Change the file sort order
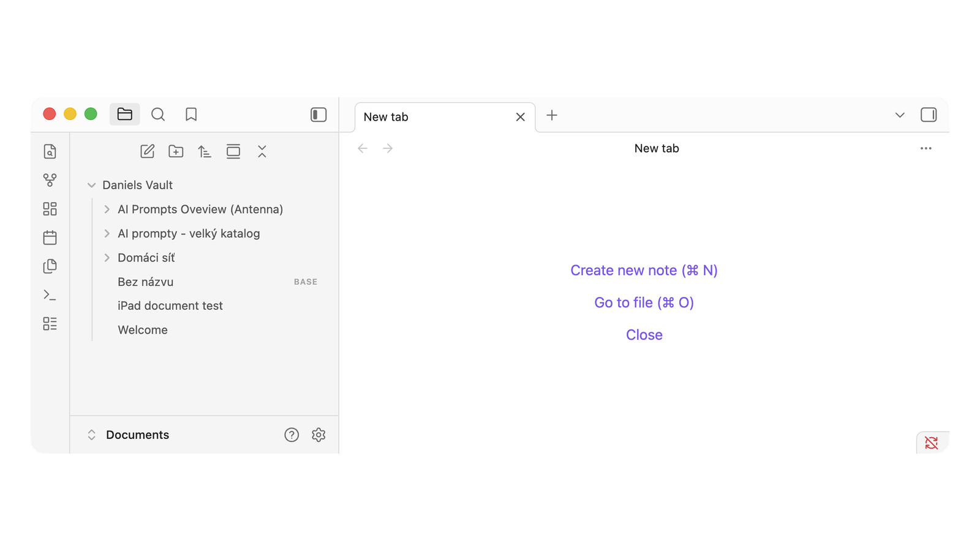Image resolution: width=980 pixels, height=551 pixels. click(x=205, y=151)
